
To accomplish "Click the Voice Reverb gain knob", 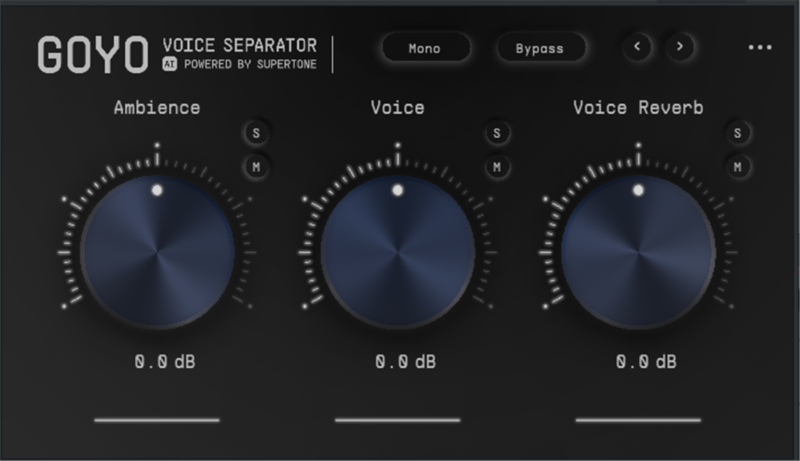I will 638,250.
